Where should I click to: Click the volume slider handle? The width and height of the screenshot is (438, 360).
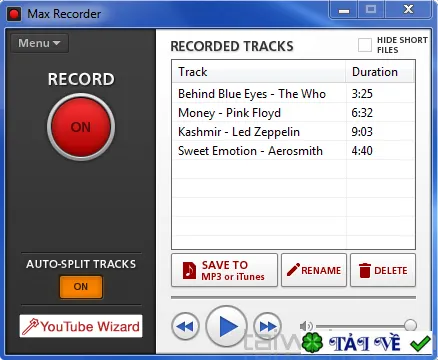[410, 325]
